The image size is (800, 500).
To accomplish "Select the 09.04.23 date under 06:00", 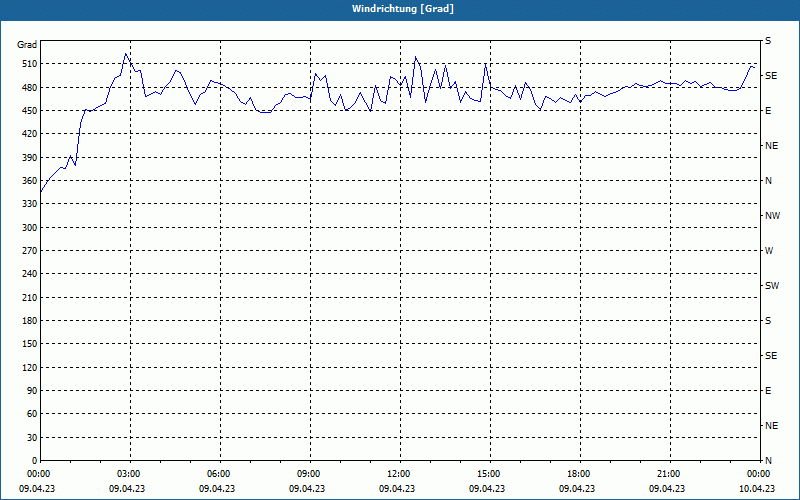I will coord(217,489).
